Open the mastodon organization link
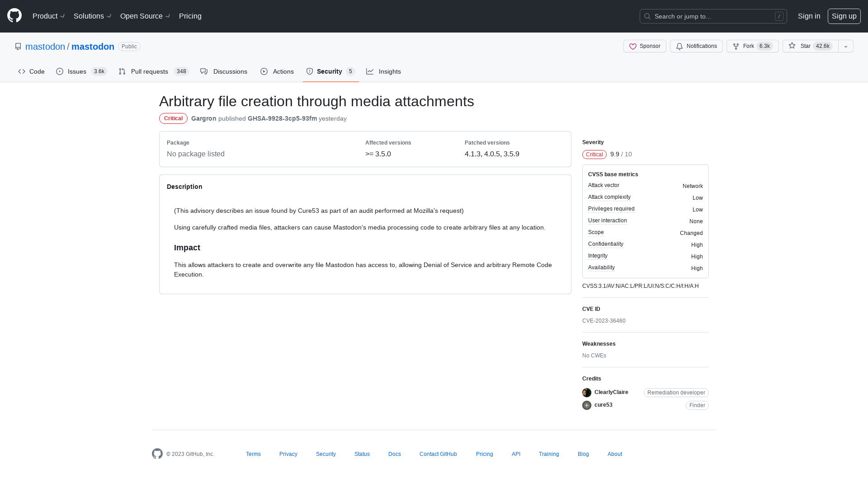Screen dimensions: 868x488 tap(45, 47)
